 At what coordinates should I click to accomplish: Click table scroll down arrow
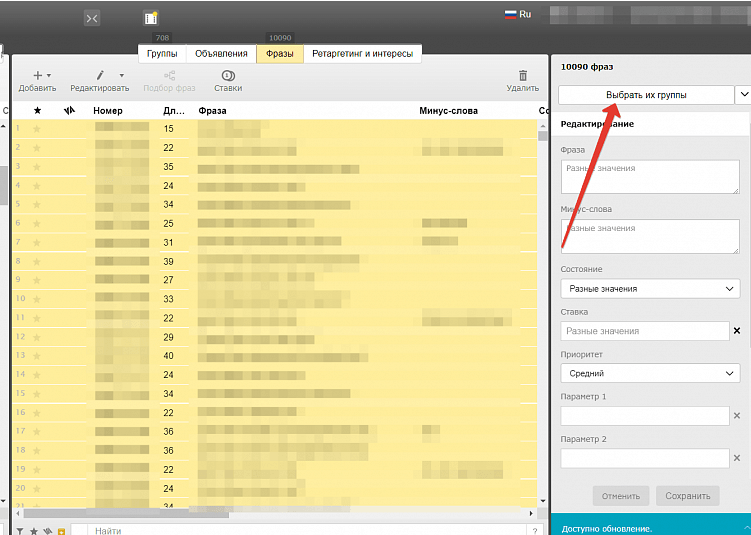tap(543, 501)
